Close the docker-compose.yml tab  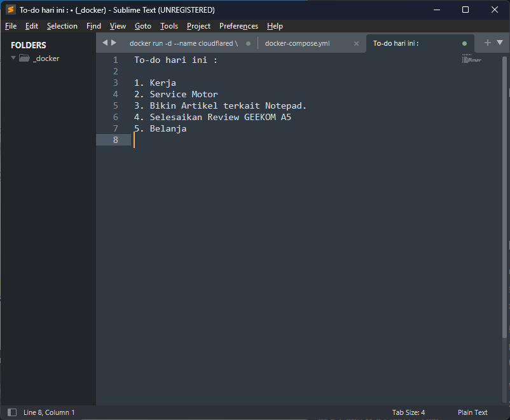click(356, 44)
